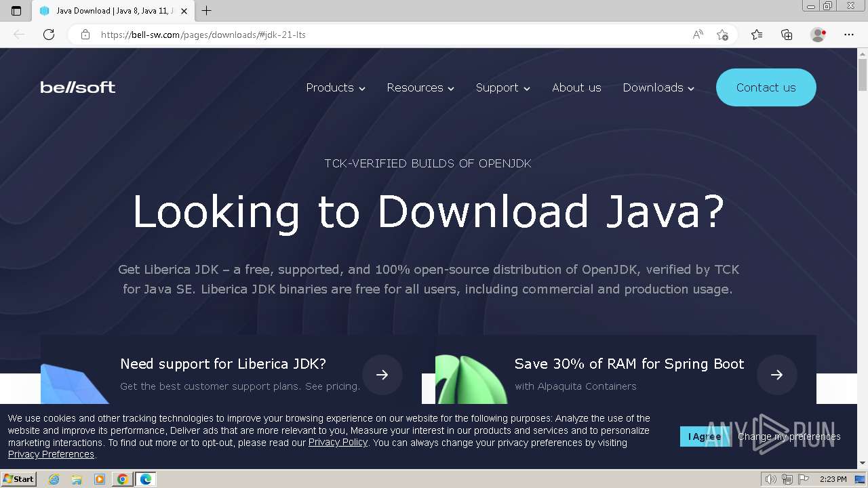This screenshot has height=488, width=868.
Task: Select the Java Download browser tab
Action: pyautogui.click(x=113, y=11)
